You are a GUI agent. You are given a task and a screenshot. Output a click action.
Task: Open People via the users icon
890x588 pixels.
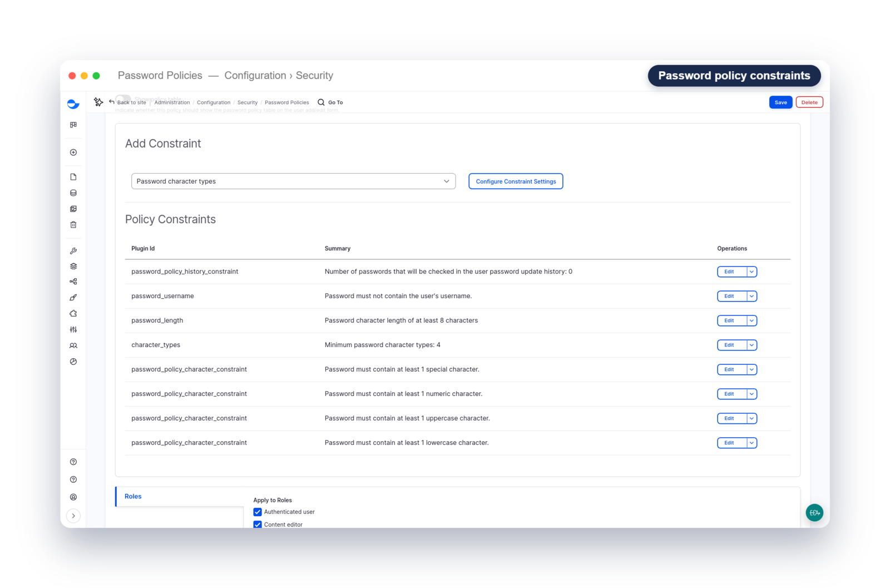[73, 346]
